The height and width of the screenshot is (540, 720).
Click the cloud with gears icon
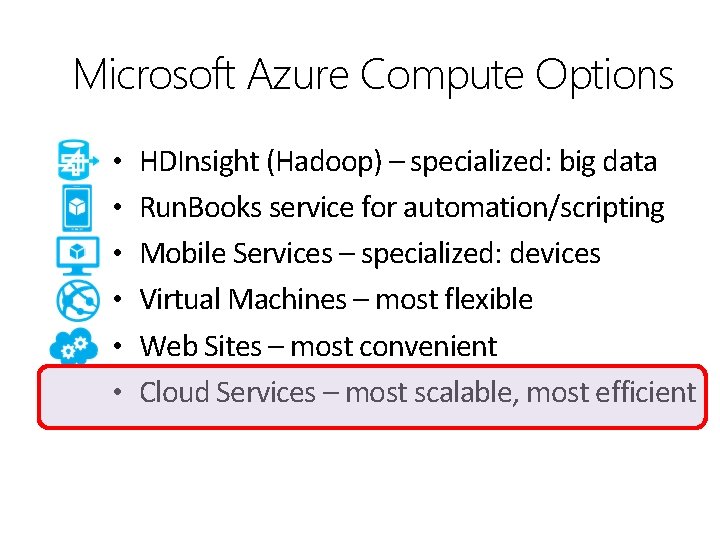[75, 345]
